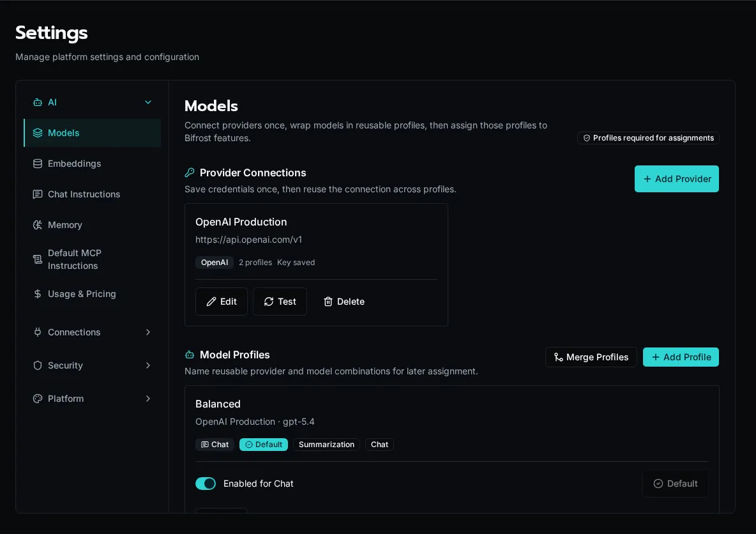This screenshot has height=534, width=756.
Task: Click the check-circle icon on Default button
Action: pos(658,484)
